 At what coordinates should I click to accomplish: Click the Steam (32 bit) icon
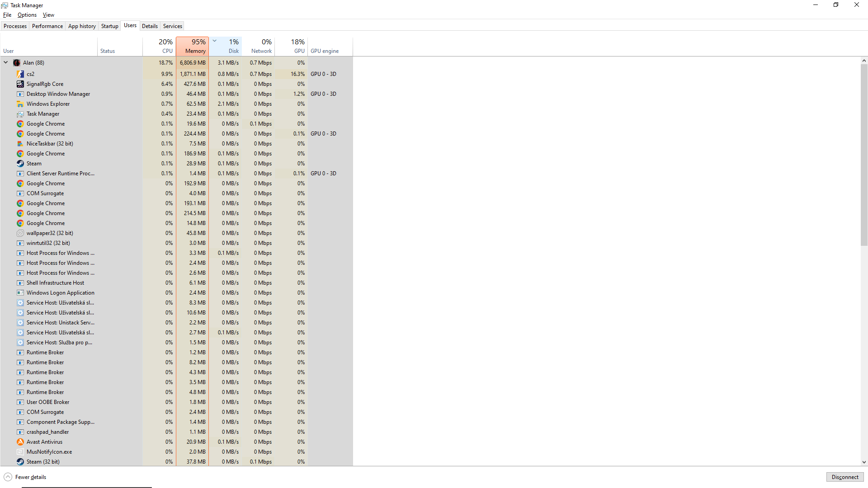point(20,462)
